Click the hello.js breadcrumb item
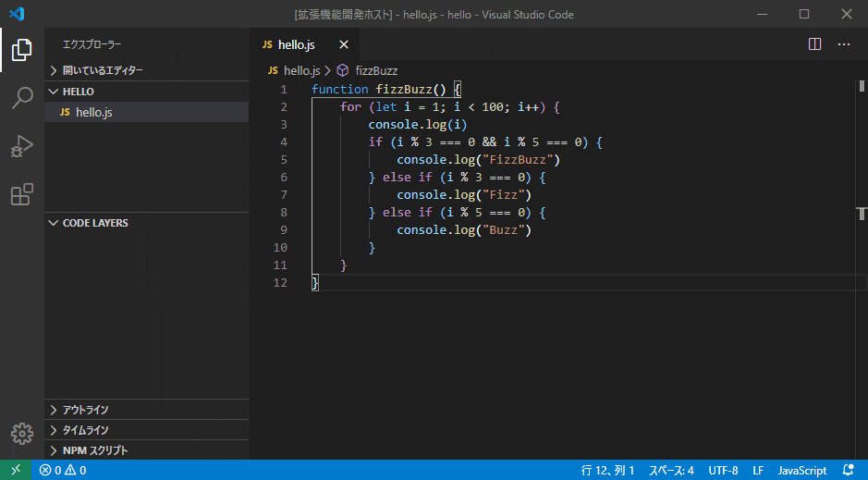This screenshot has width=868, height=480. tap(301, 70)
